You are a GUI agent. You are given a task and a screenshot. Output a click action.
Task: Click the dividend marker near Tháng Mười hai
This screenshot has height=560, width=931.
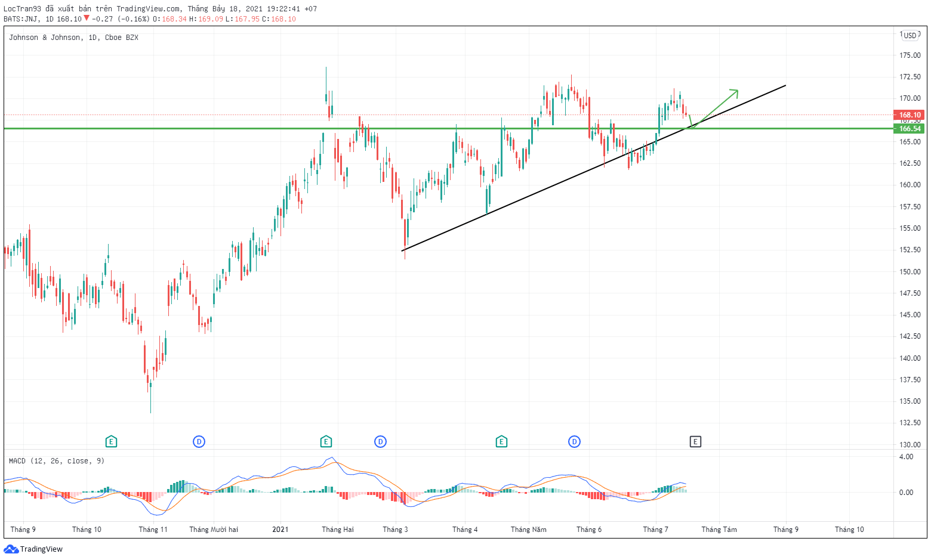[199, 442]
